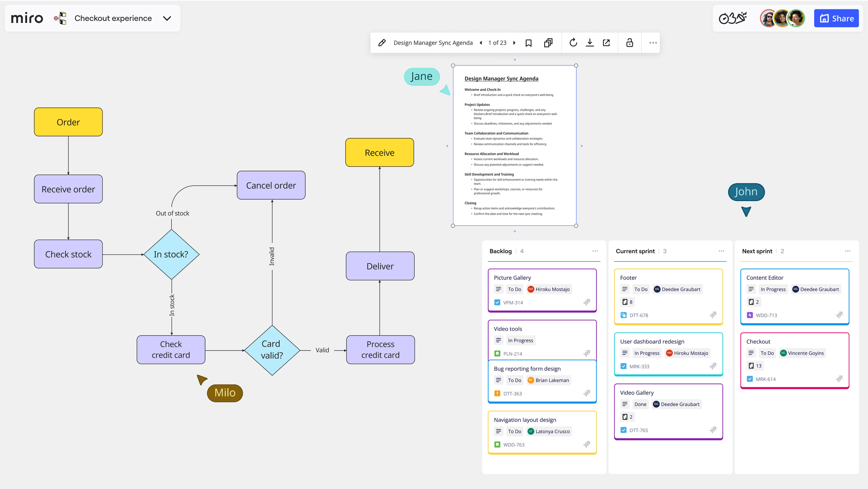Click the external link/export icon
868x489 pixels.
click(607, 42)
